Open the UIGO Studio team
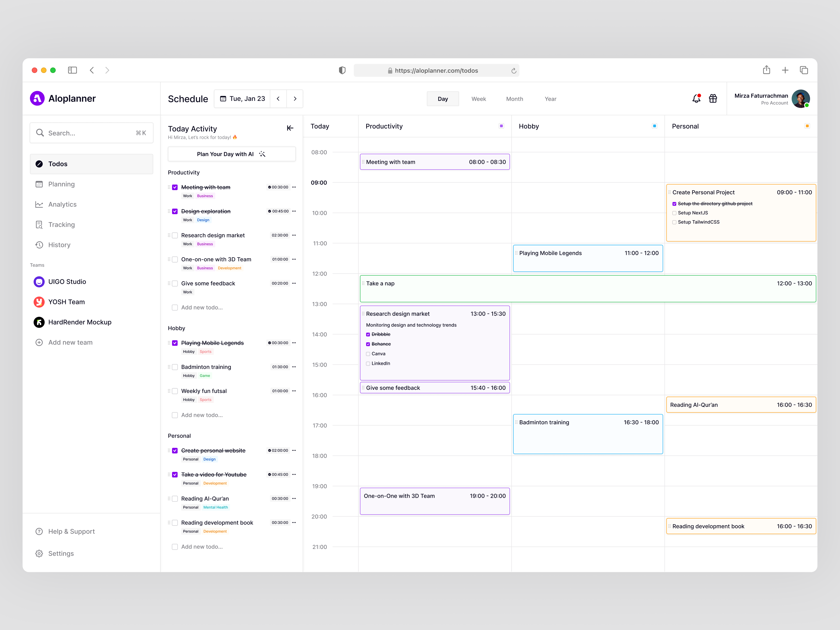Screen dimensions: 840x630 click(67, 281)
